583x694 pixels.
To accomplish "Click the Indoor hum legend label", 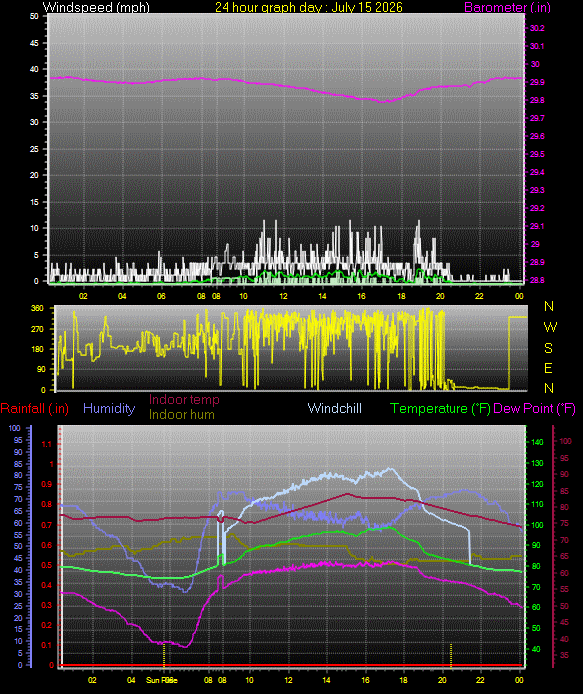I will click(x=181, y=415).
